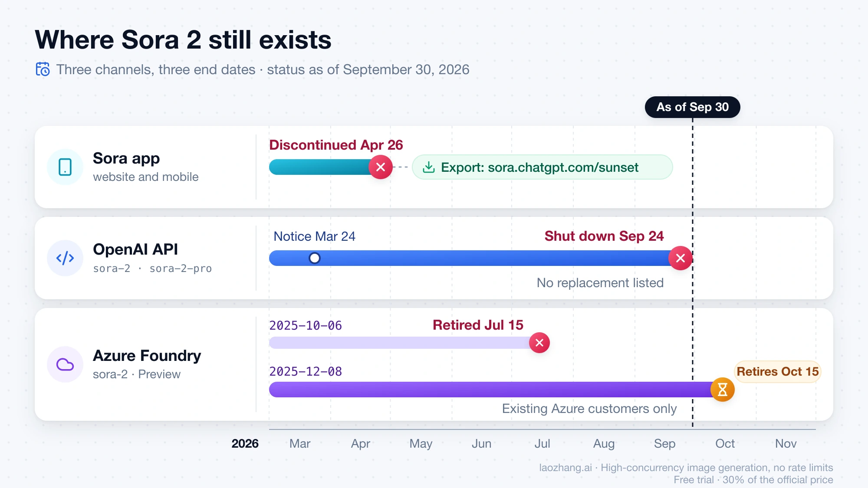The height and width of the screenshot is (488, 868).
Task: Click the Azure Foundry heading
Action: coord(147,356)
